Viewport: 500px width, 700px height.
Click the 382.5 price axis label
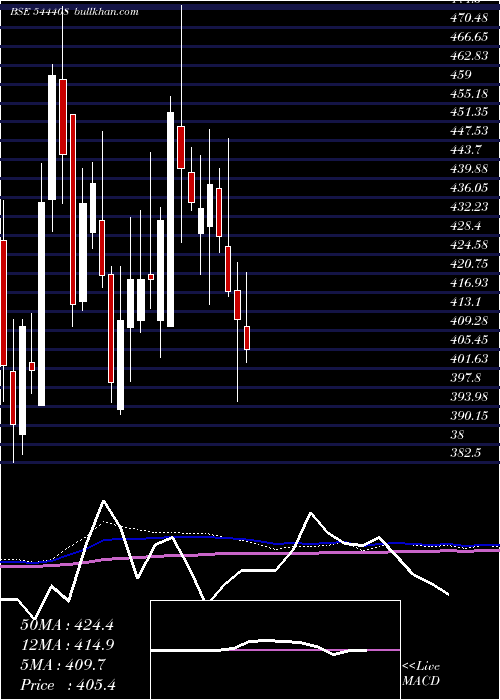pos(467,454)
